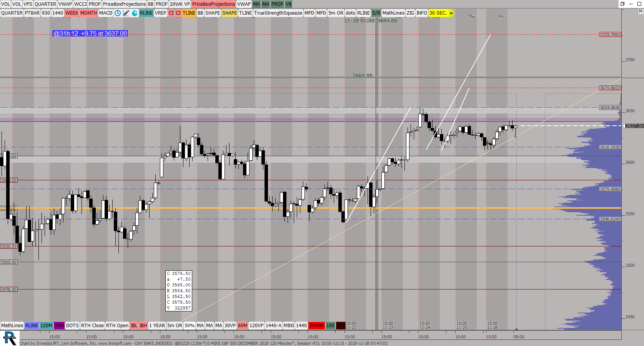The image size is (644, 346).
Task: Click the small M button at chart corner
Action: coord(641,12)
